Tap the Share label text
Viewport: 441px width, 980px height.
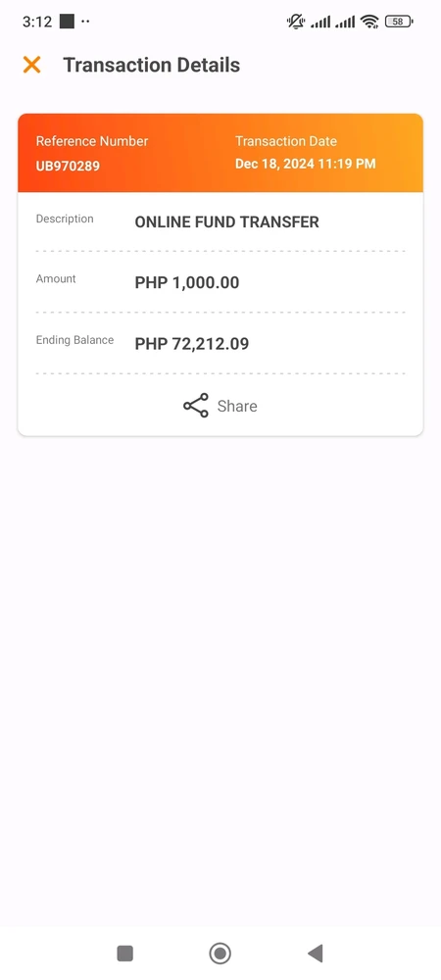click(237, 407)
